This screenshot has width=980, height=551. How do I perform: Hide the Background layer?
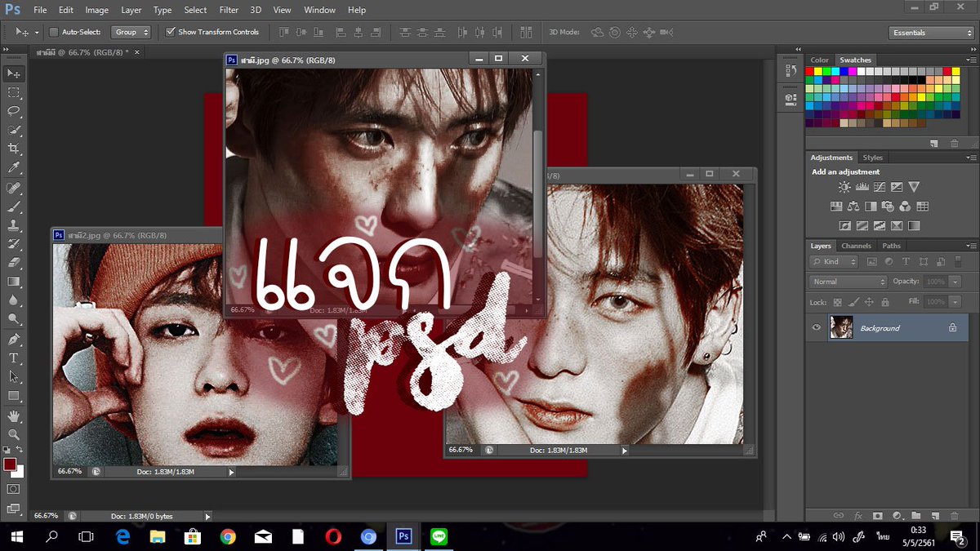[x=815, y=327]
